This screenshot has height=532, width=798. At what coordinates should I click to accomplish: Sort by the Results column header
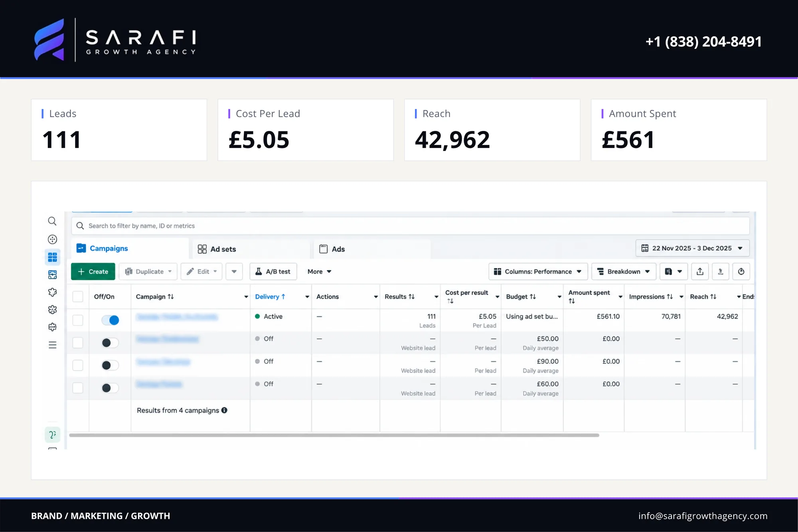pyautogui.click(x=399, y=297)
